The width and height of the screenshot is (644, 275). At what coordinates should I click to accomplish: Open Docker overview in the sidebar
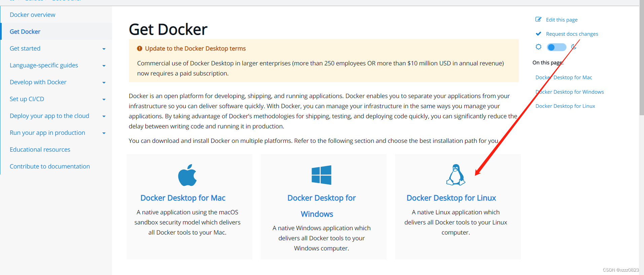click(32, 15)
